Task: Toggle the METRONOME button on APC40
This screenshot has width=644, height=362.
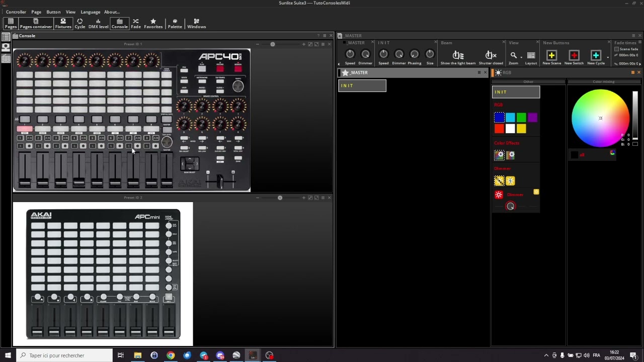Action: (202, 81)
